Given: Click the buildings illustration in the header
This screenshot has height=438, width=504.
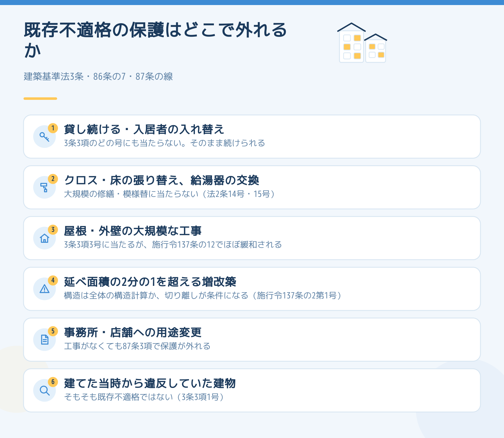Looking at the screenshot, I should coord(362,43).
